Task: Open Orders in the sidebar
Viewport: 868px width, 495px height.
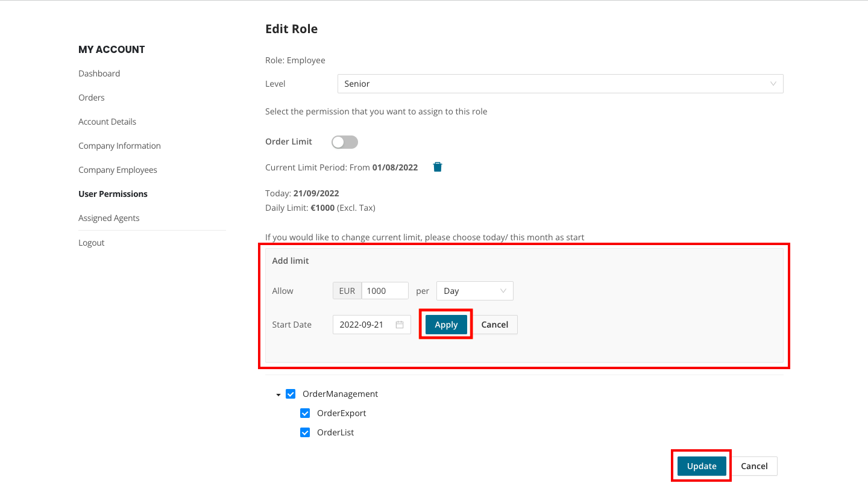Action: 92,98
